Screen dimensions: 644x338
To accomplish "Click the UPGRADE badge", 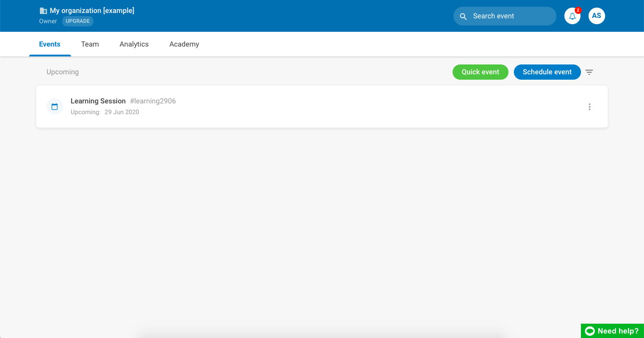I will pyautogui.click(x=78, y=21).
